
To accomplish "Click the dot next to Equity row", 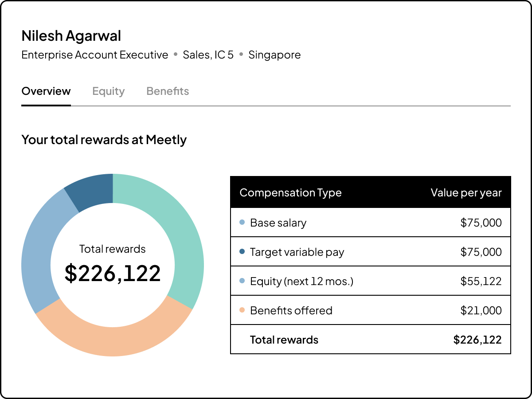I will point(242,281).
